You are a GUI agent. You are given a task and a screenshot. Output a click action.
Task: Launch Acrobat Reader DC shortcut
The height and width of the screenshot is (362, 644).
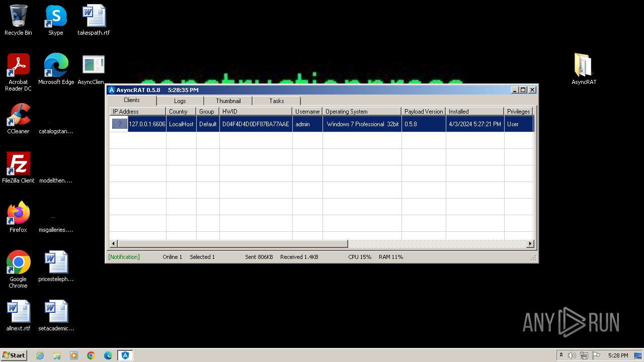18,72
